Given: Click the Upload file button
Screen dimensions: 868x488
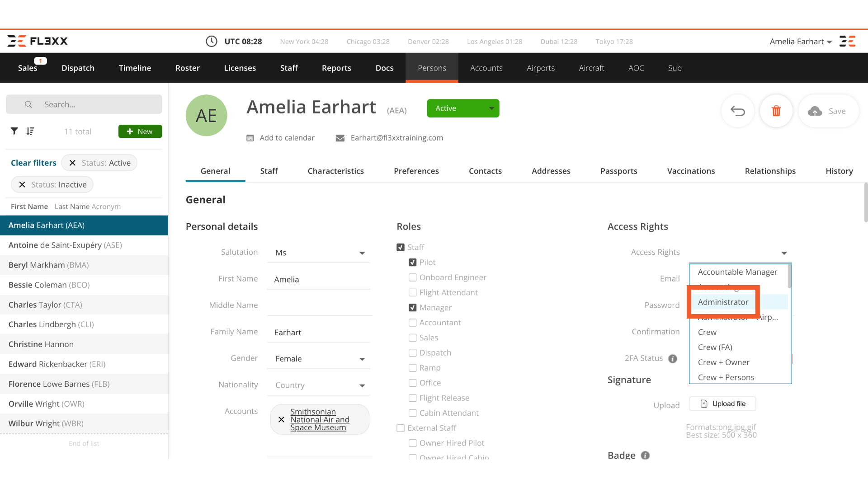Looking at the screenshot, I should tap(722, 404).
